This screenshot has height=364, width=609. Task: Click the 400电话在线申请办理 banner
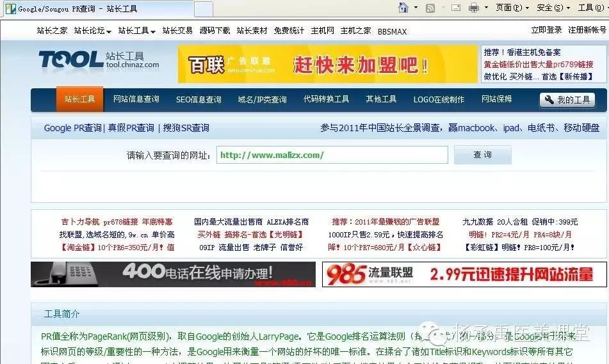pos(174,274)
